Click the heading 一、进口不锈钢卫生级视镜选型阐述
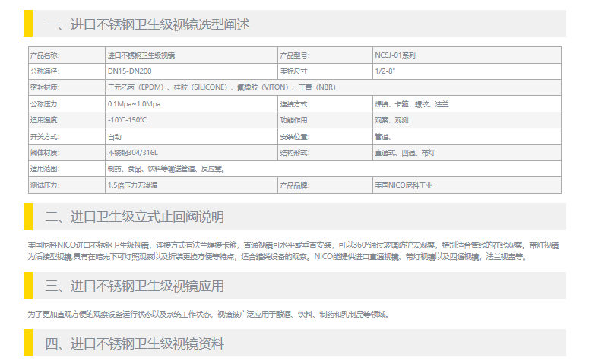608x364 pixels. tap(147, 24)
